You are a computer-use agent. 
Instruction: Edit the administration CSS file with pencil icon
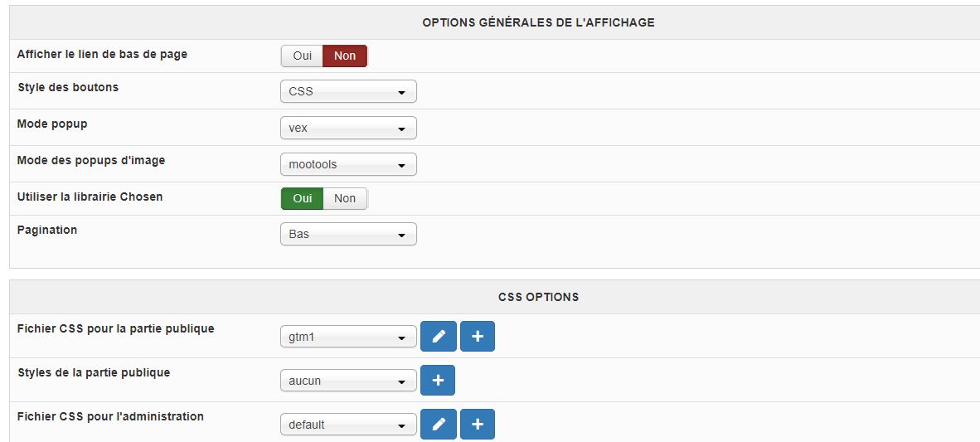439,425
